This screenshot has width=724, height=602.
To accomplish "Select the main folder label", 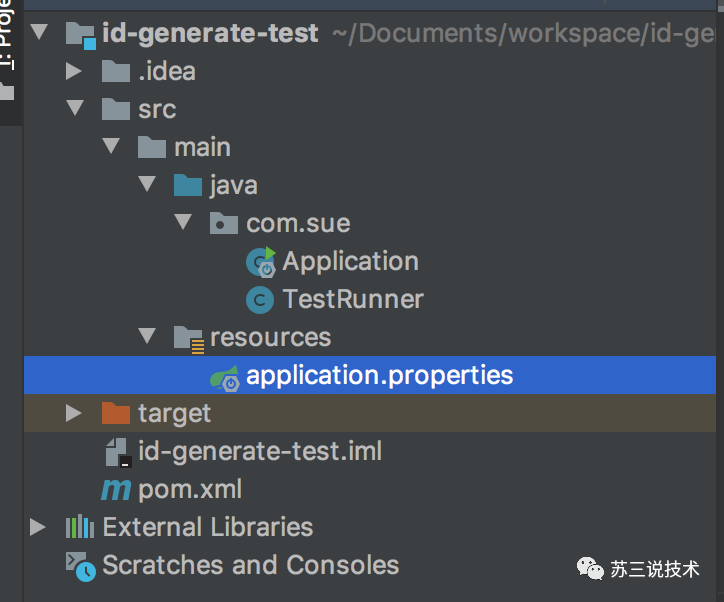I will pyautogui.click(x=202, y=148).
